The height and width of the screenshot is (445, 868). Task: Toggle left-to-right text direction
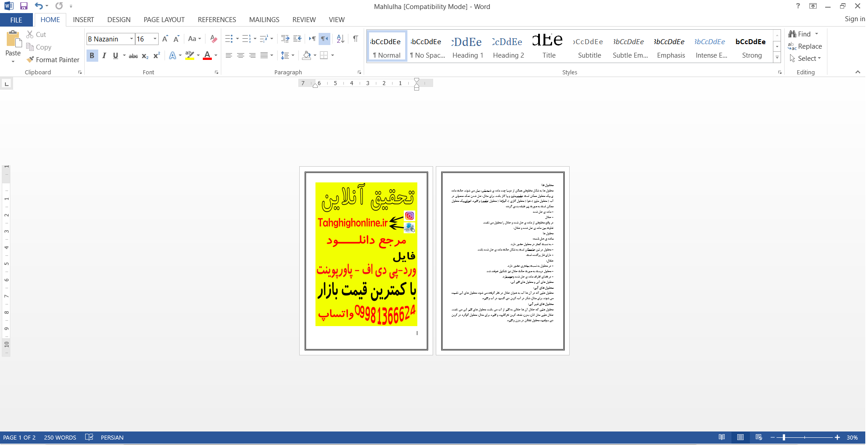coord(312,39)
